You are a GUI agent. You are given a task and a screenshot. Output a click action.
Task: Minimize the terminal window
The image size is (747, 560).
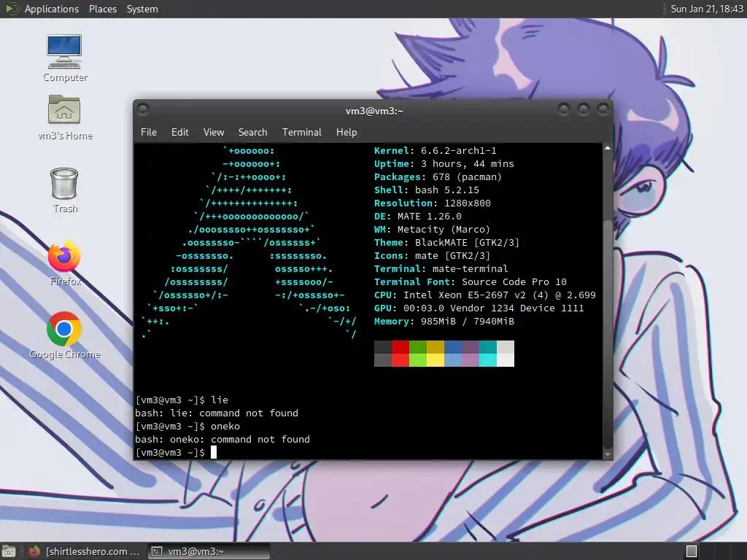click(564, 110)
